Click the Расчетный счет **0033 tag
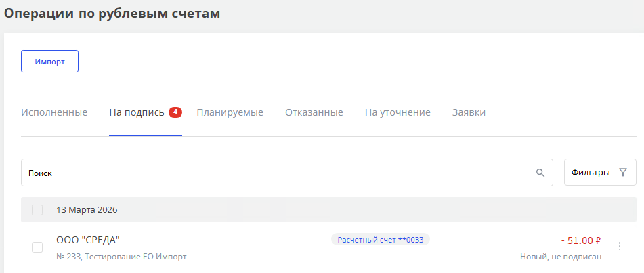 tap(381, 240)
